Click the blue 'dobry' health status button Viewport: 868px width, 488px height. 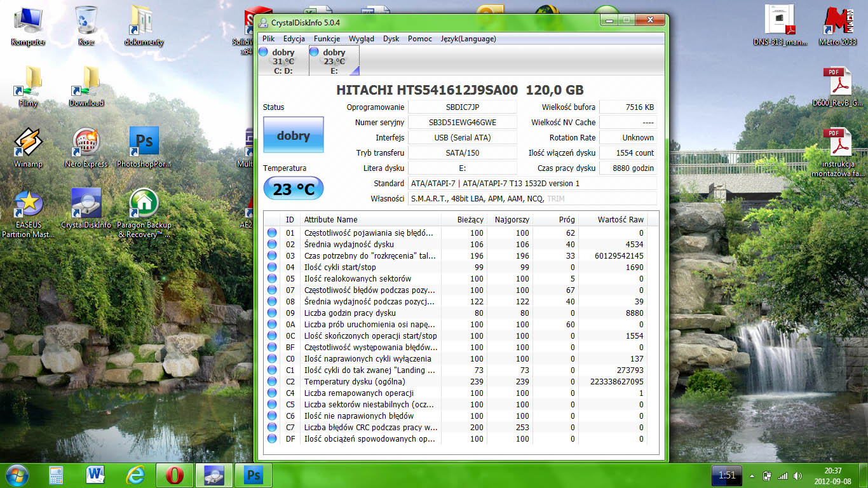(294, 135)
